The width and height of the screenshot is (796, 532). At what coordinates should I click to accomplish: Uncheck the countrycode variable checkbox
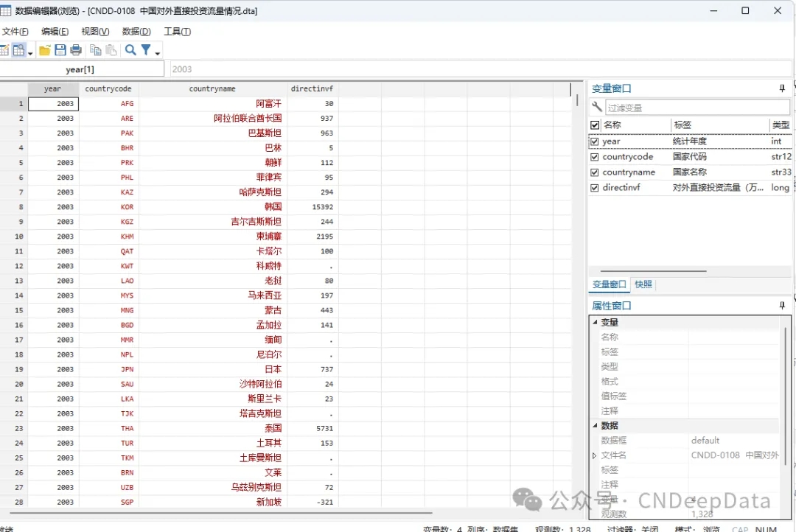(x=595, y=157)
